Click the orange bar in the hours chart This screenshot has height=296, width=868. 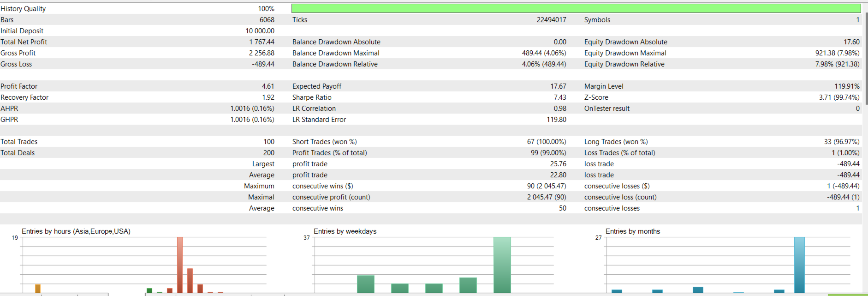coord(38,289)
